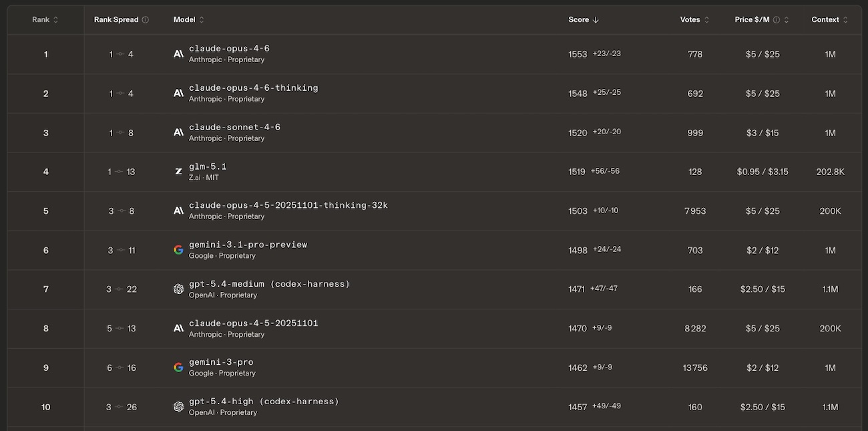This screenshot has width=868, height=431.
Task: Toggle Score column sort direction
Action: (584, 20)
